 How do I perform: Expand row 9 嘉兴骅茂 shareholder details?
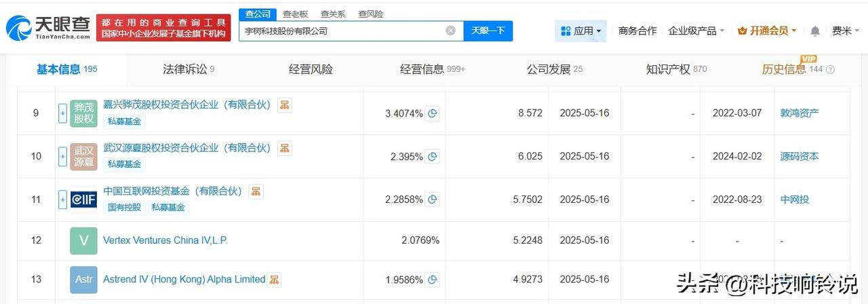(63, 113)
